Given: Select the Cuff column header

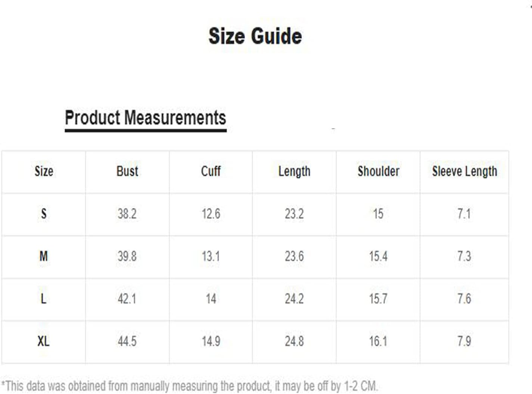Looking at the screenshot, I should [x=211, y=171].
